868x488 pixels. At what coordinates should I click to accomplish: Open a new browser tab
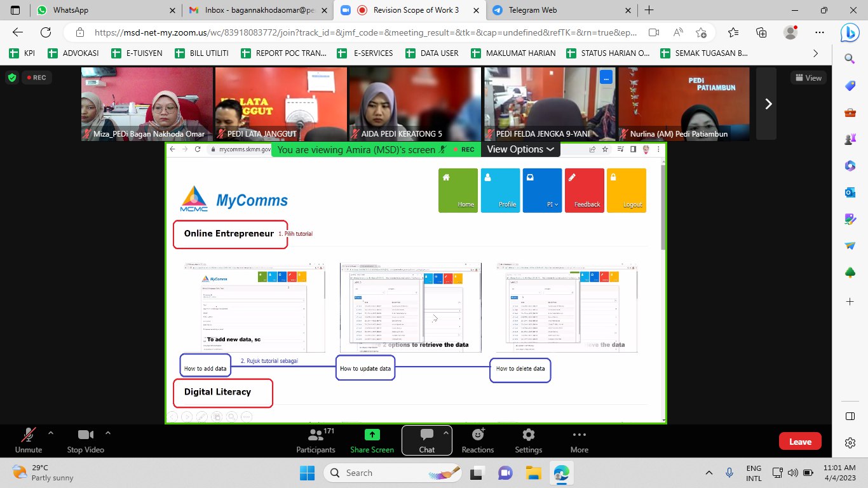pyautogui.click(x=649, y=10)
